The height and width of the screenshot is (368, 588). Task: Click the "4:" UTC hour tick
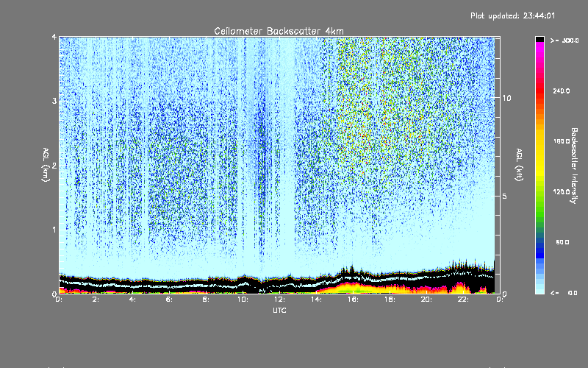coord(132,300)
